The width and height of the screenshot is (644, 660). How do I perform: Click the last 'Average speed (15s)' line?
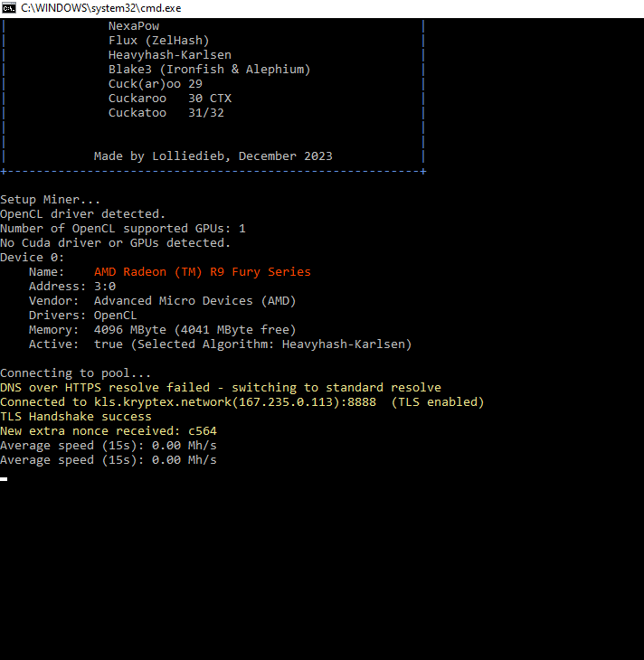point(109,459)
